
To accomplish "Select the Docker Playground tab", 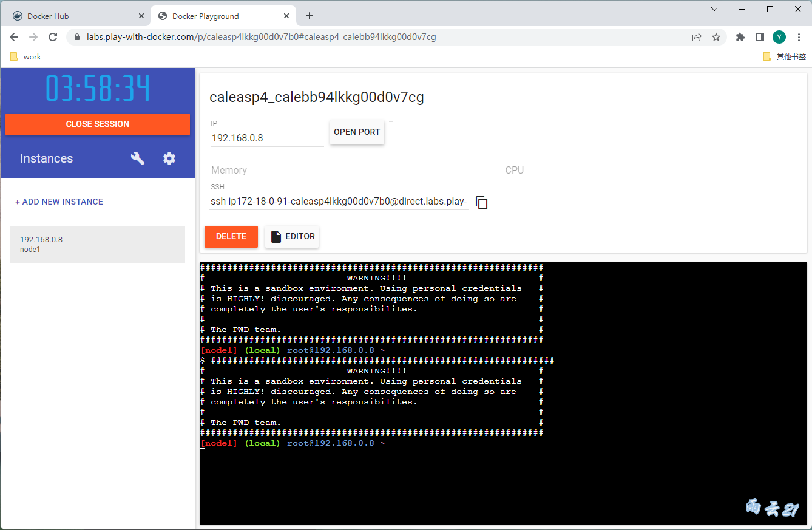I will point(223,16).
